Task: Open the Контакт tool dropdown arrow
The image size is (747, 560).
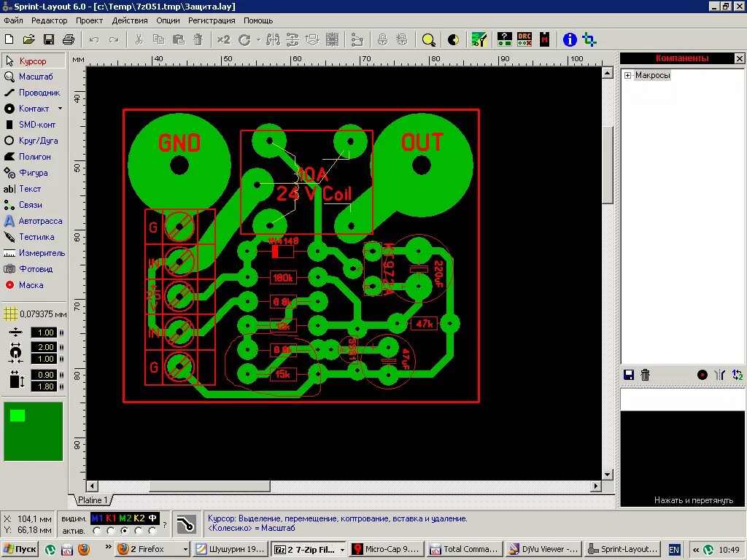Action: [x=60, y=109]
